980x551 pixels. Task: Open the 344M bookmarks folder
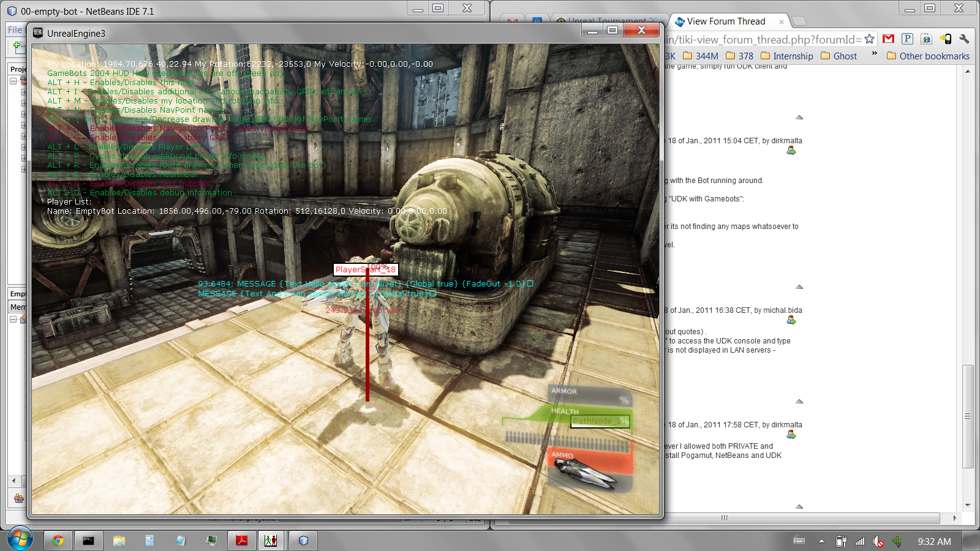(x=701, y=56)
